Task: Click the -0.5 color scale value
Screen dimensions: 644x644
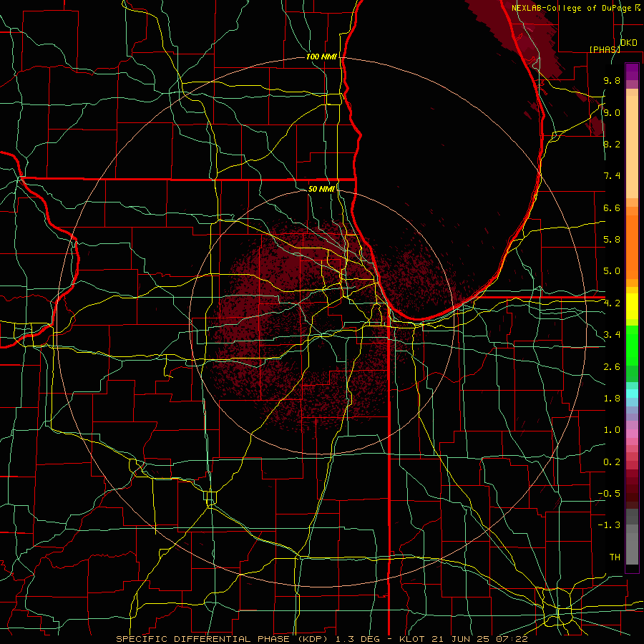Action: coord(609,494)
